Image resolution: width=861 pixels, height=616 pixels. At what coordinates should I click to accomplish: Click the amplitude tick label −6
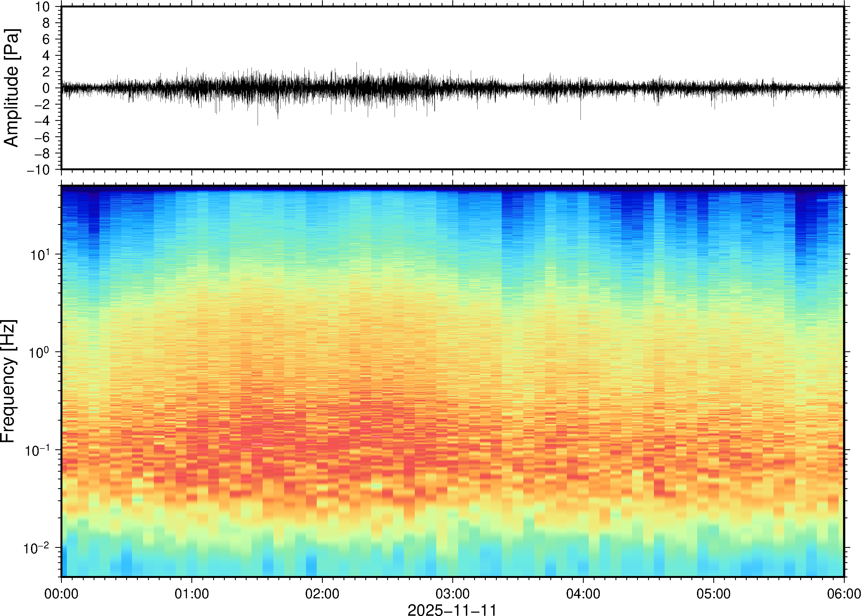click(42, 137)
